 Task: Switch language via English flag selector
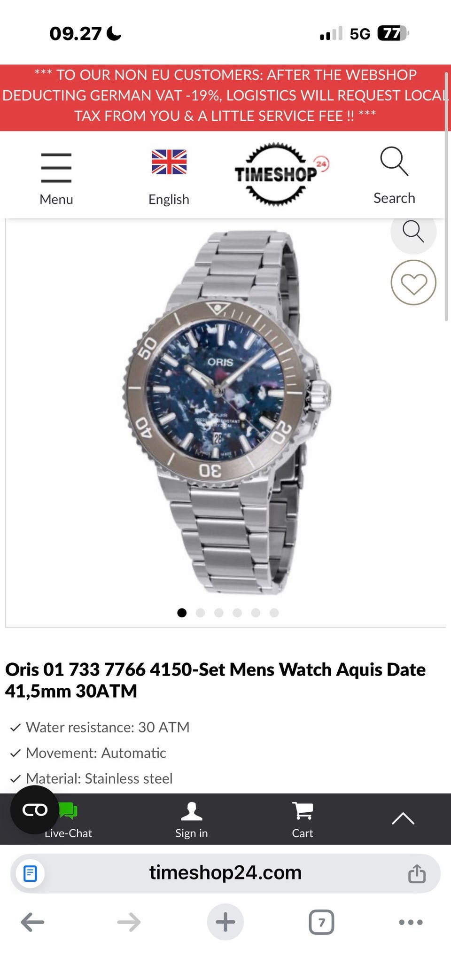pos(169,162)
